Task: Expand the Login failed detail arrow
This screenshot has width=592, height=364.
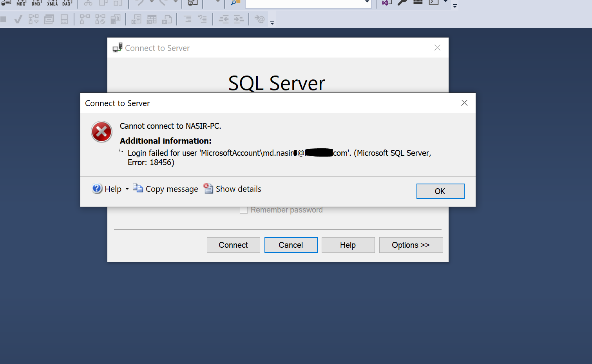Action: [121, 150]
